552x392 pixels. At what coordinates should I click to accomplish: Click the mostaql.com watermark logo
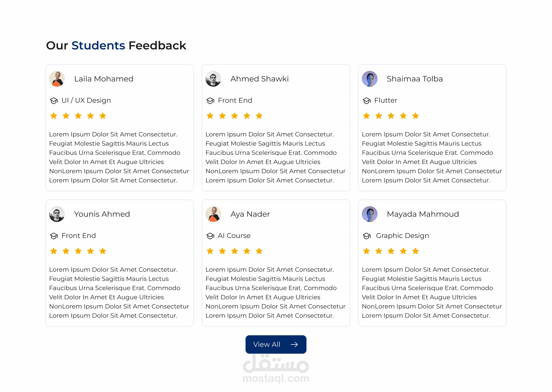pyautogui.click(x=276, y=369)
